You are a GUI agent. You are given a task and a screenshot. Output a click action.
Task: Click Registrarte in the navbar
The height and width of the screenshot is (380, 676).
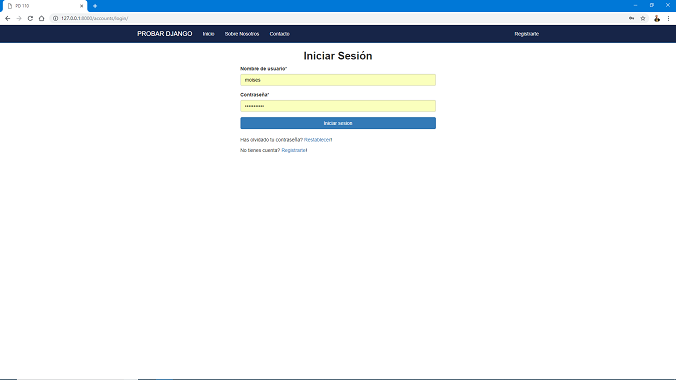coord(526,34)
